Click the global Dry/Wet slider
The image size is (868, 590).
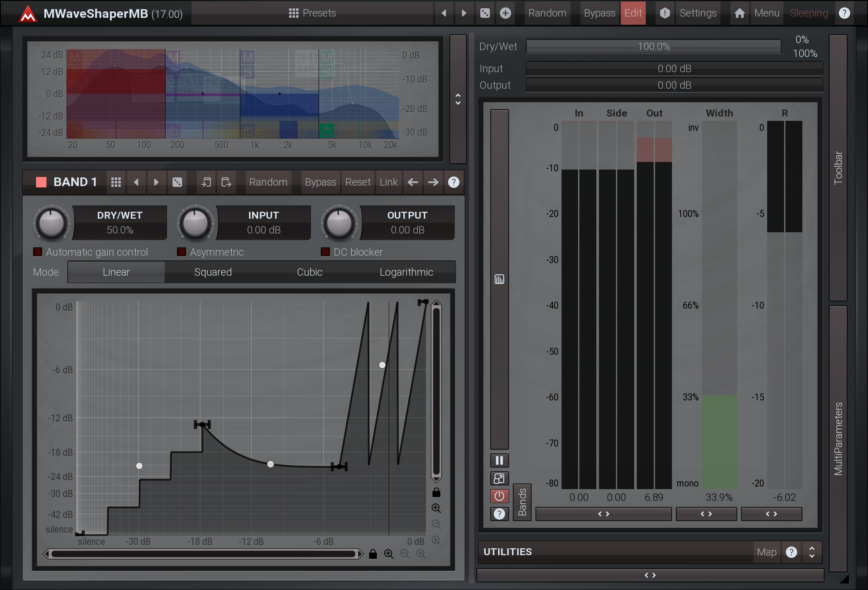click(653, 47)
